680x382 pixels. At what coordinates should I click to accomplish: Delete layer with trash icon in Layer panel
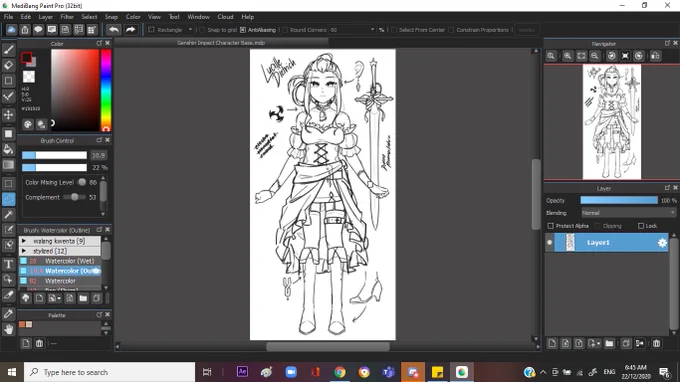coord(657,343)
